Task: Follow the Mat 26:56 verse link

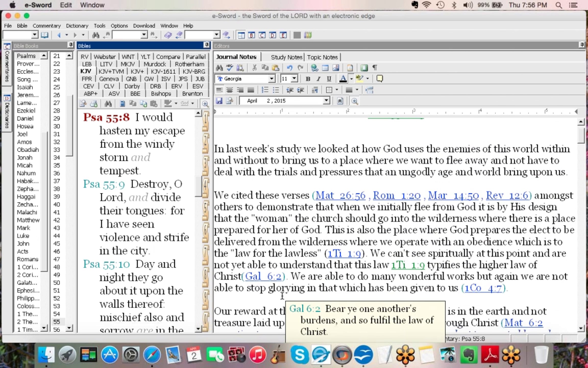Action: [340, 196]
